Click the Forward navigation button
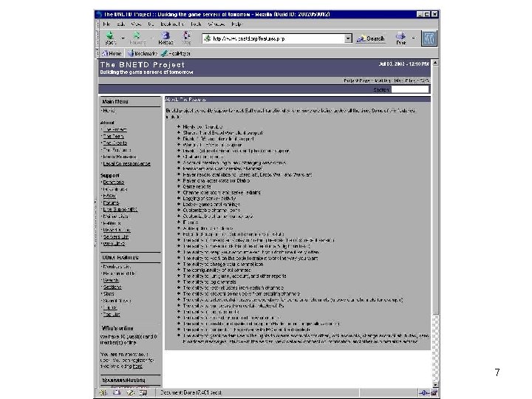The image size is (532, 399). [x=137, y=38]
